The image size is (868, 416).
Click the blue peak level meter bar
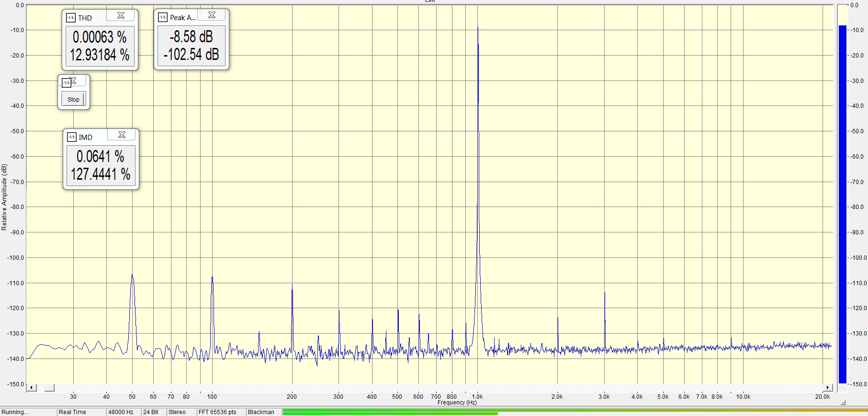point(843,204)
